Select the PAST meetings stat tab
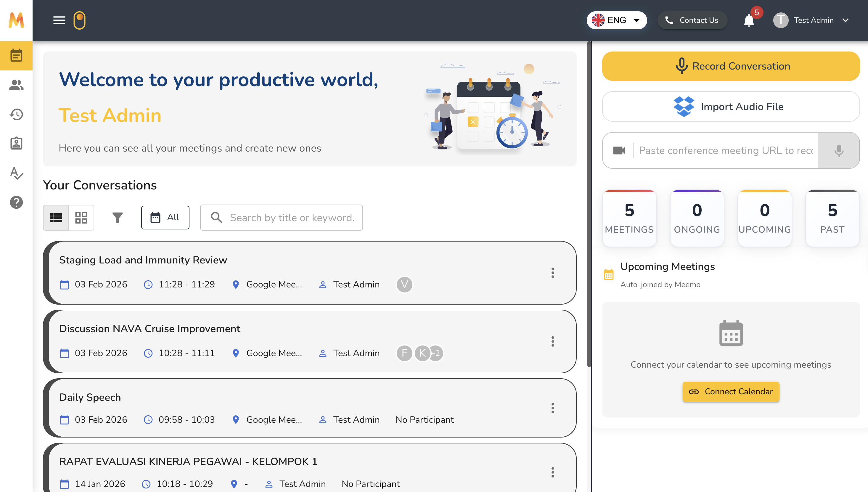Screen dimensions: 868x492 [832, 219]
